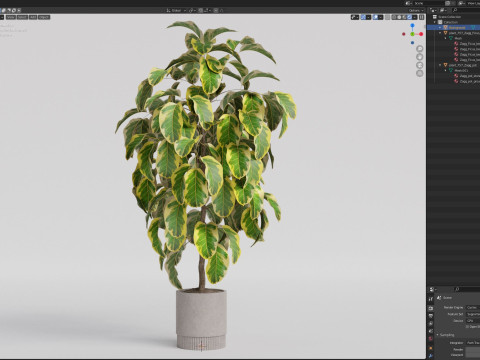The height and width of the screenshot is (360, 480).
Task: Open proportional editing falloff menu
Action: click(221, 10)
